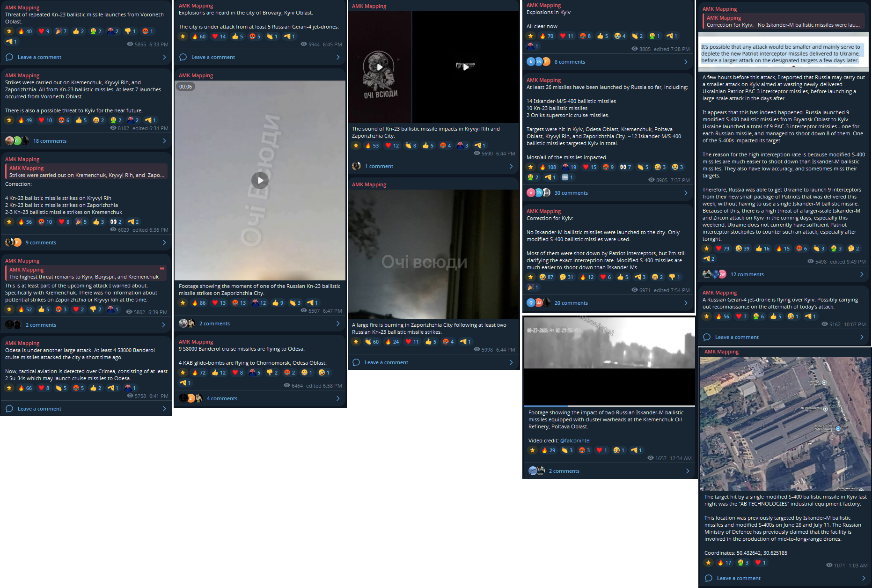Expand the 9 comments thread arrow

point(164,243)
